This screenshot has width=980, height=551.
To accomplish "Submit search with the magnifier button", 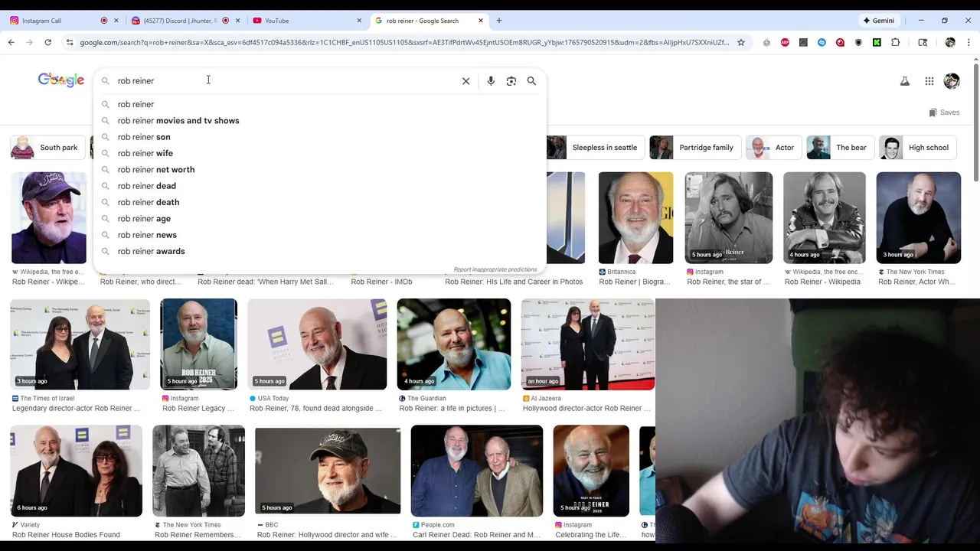I will (x=531, y=81).
